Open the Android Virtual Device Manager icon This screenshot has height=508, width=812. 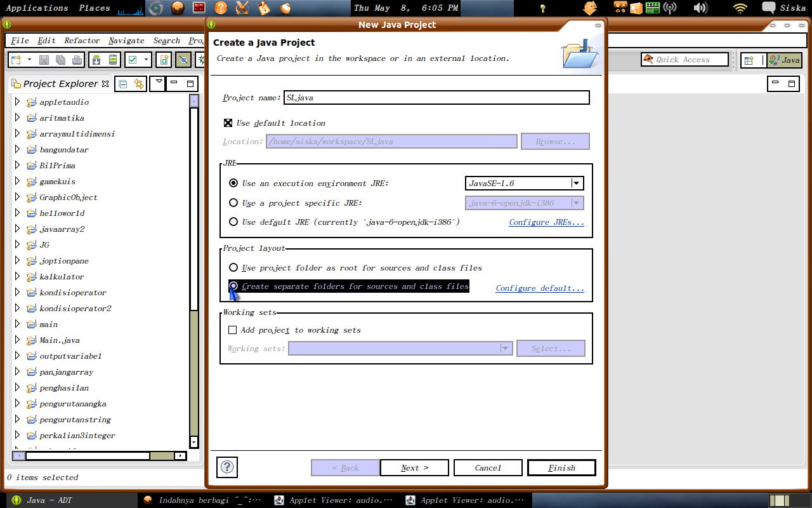tap(113, 60)
